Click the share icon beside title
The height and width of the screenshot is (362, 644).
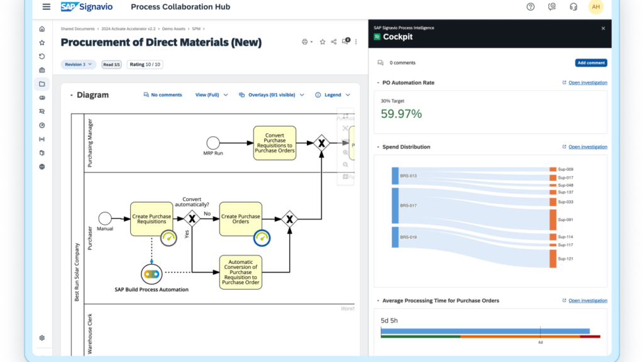333,42
